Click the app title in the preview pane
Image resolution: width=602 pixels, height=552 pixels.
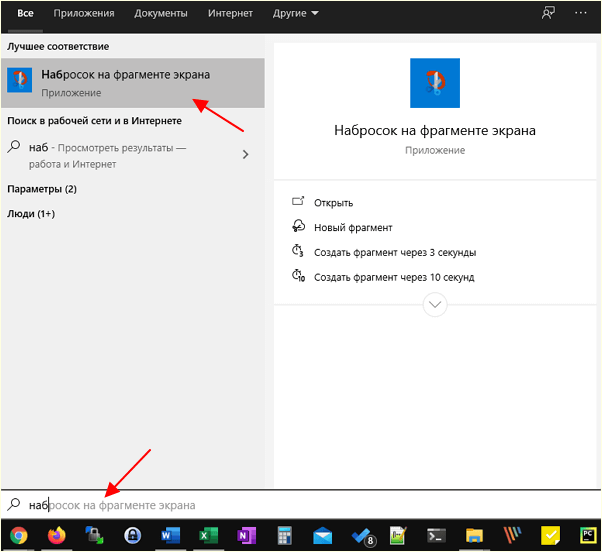(435, 131)
